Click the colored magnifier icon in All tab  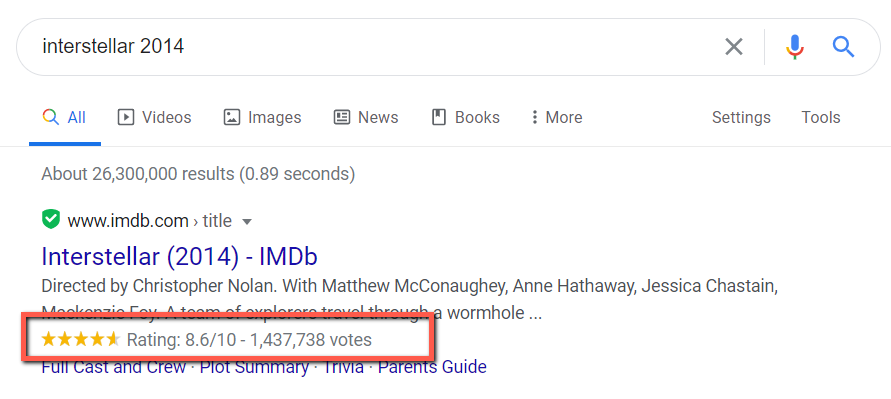click(51, 118)
